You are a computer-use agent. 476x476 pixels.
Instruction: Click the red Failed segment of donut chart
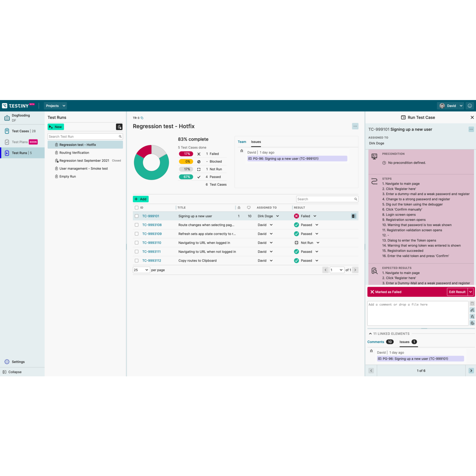pyautogui.click(x=144, y=151)
